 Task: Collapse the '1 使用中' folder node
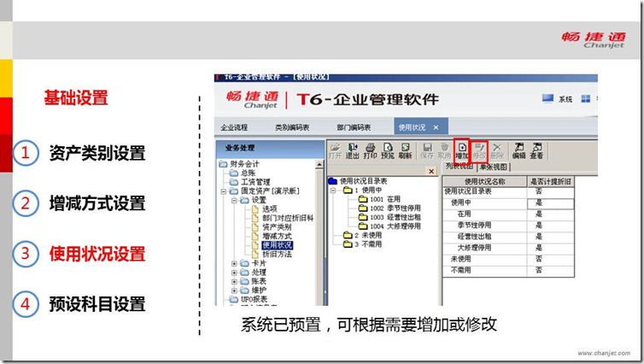(333, 191)
